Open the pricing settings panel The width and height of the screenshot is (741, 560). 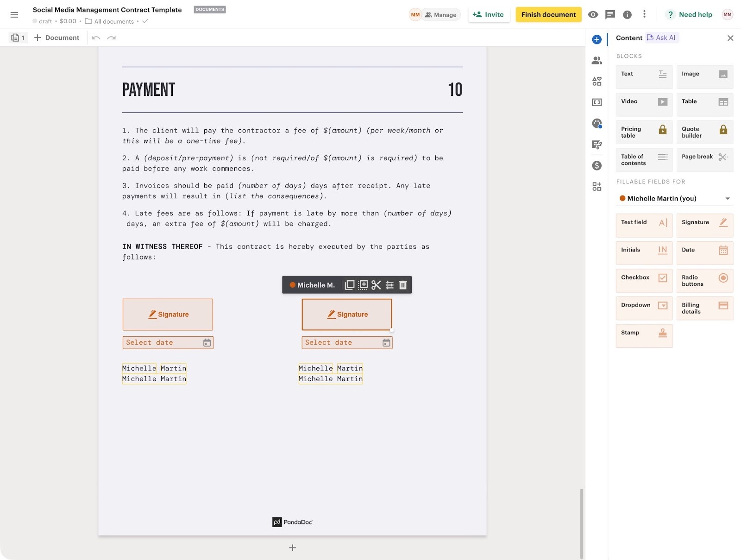click(597, 165)
